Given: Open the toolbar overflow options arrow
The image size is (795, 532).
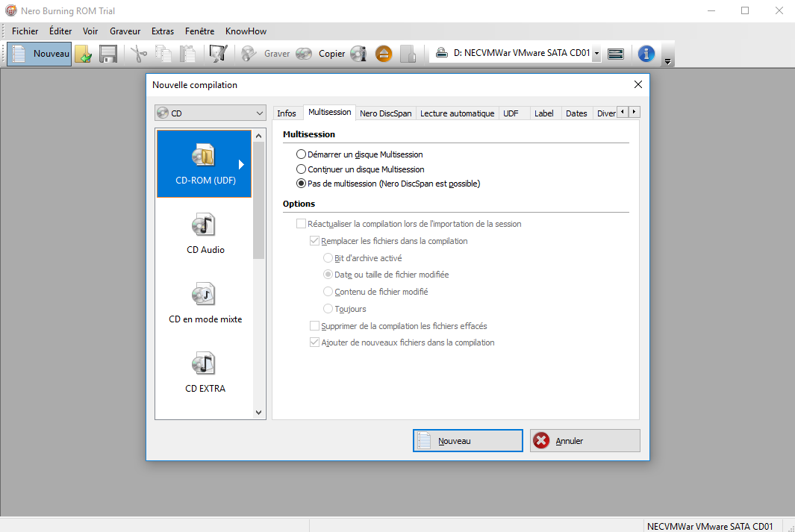Looking at the screenshot, I should point(668,60).
